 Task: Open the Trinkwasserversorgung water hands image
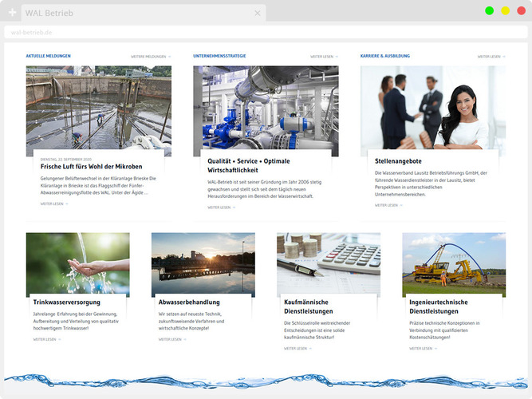coord(77,262)
